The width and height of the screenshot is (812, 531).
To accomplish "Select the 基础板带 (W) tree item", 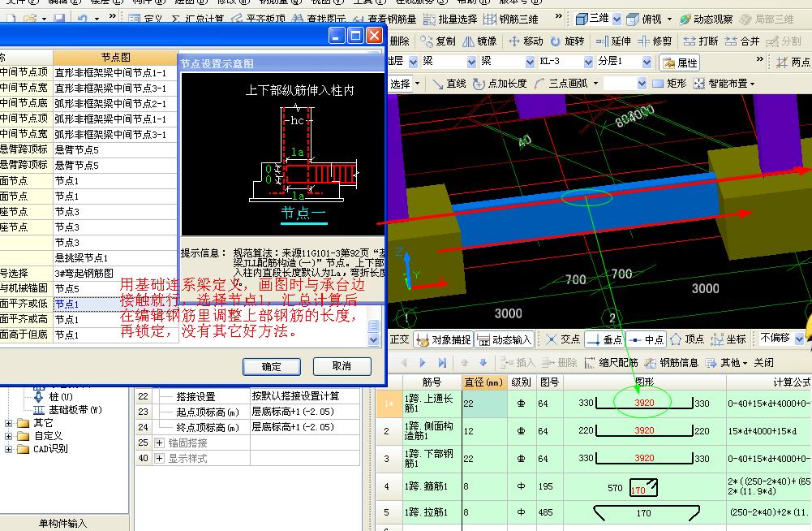I will (x=75, y=410).
